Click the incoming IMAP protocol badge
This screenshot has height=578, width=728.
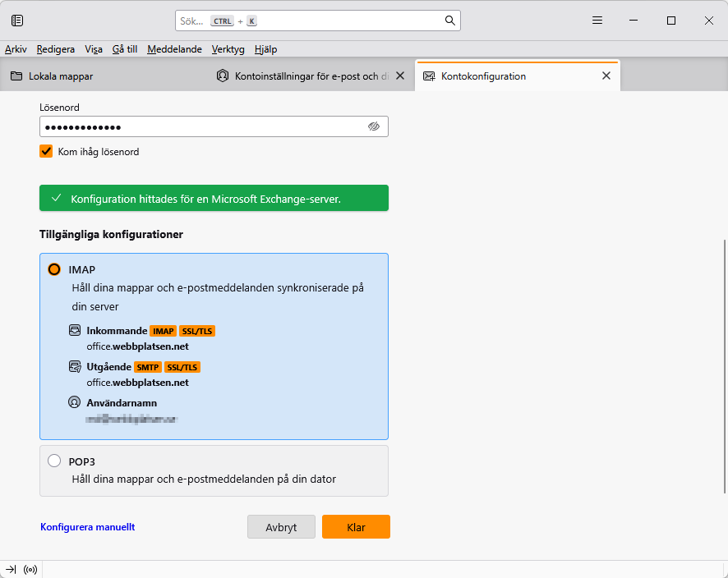[164, 331]
